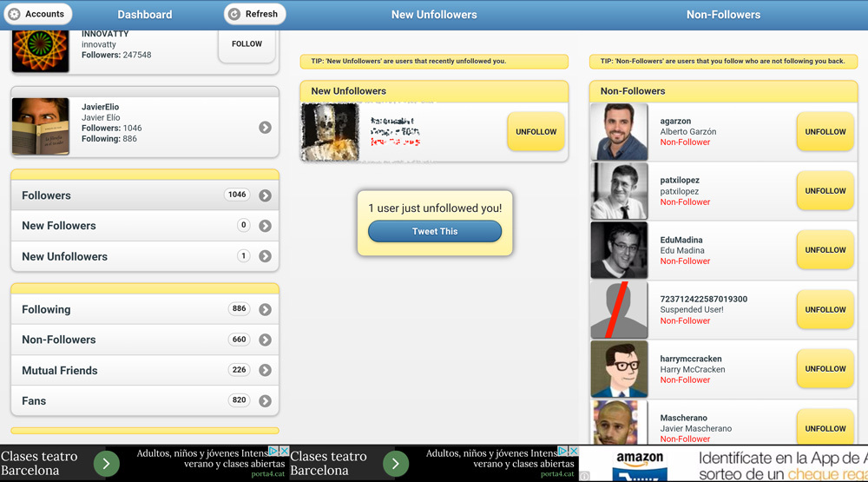
Task: Unfollow the recent new unfollower
Action: (536, 132)
